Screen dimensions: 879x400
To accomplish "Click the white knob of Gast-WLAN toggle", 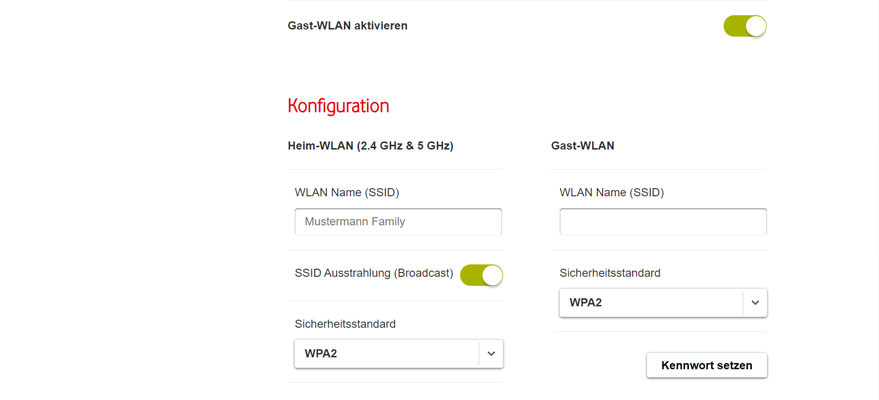I will point(755,26).
